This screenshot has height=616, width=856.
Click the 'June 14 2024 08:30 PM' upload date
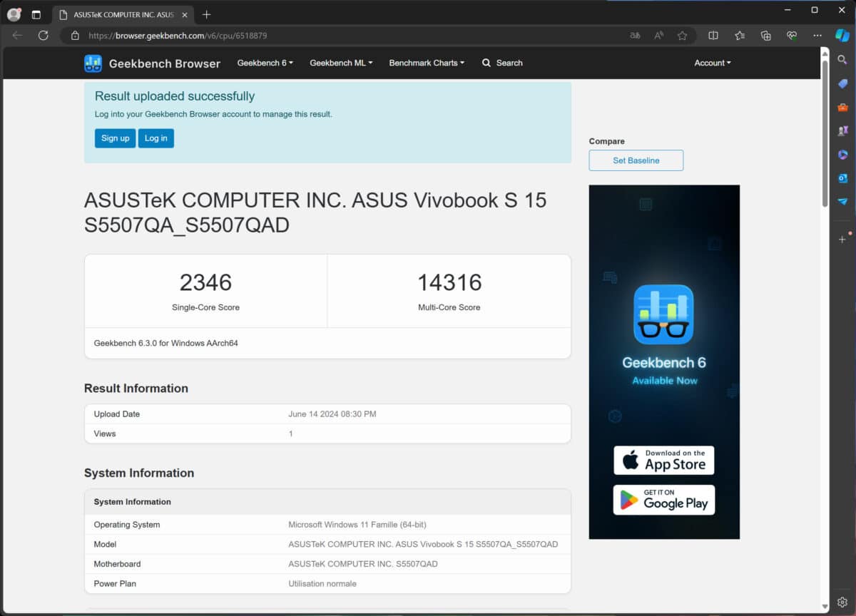coord(332,414)
